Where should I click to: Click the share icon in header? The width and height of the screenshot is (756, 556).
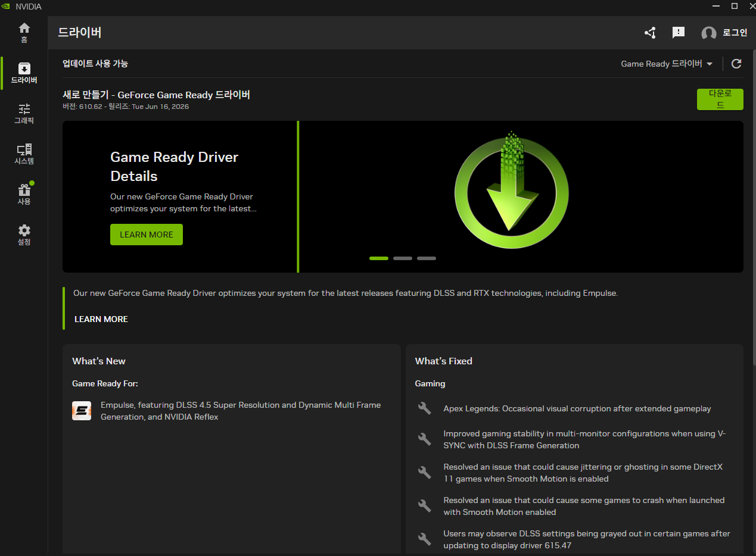[650, 33]
